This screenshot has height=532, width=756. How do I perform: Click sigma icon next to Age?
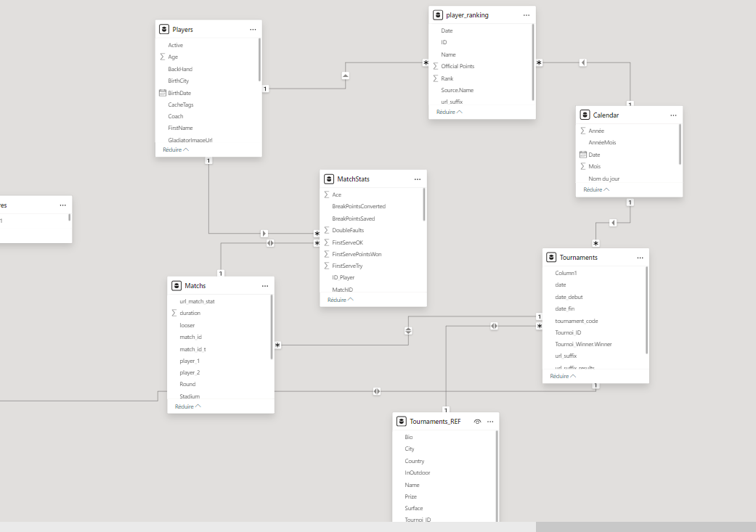(x=163, y=57)
